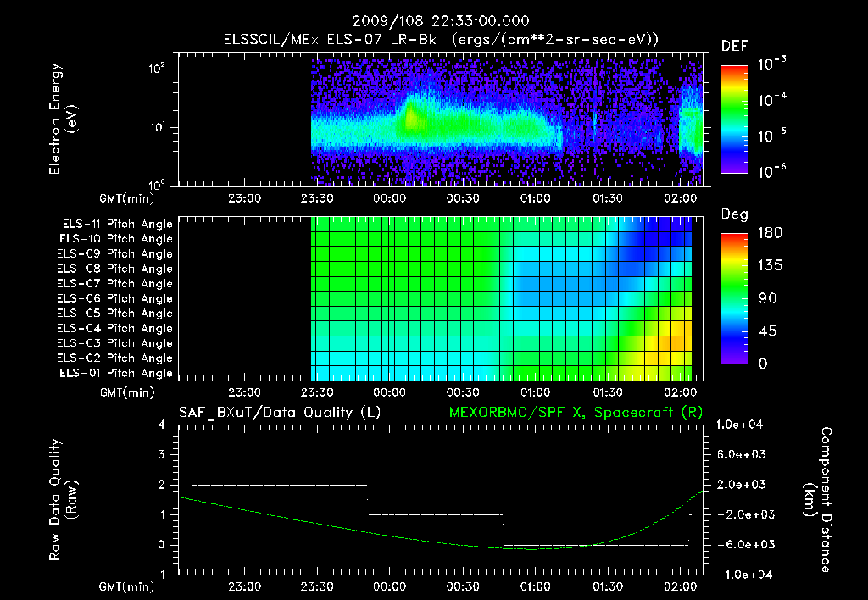Click the 'Deg' color bar label

coord(735,214)
